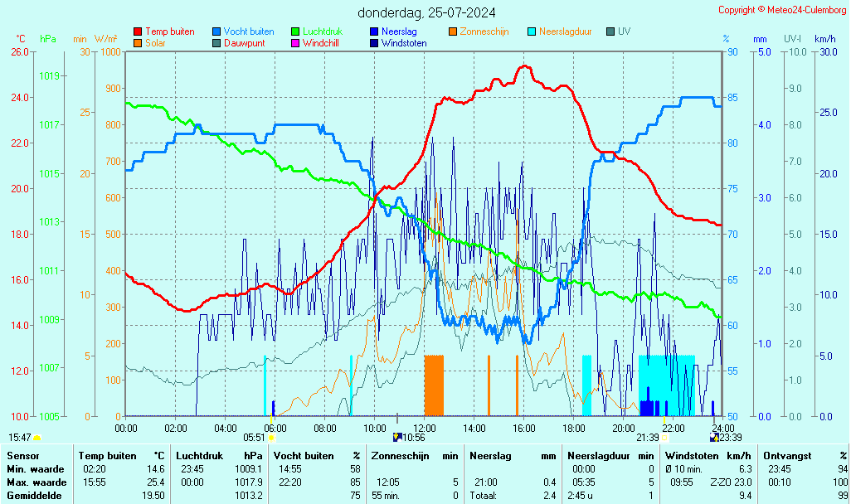This screenshot has width=851, height=504.
Task: Select the UV legend label
Action: [x=624, y=31]
